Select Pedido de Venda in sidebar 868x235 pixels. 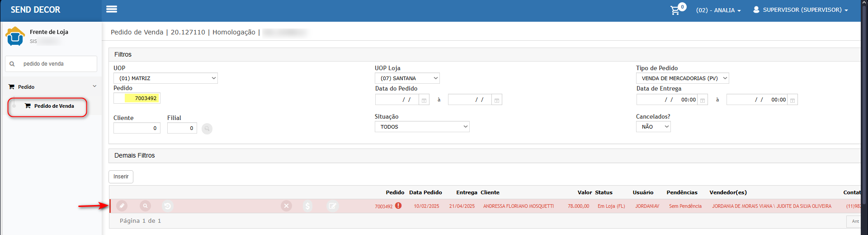[54, 106]
